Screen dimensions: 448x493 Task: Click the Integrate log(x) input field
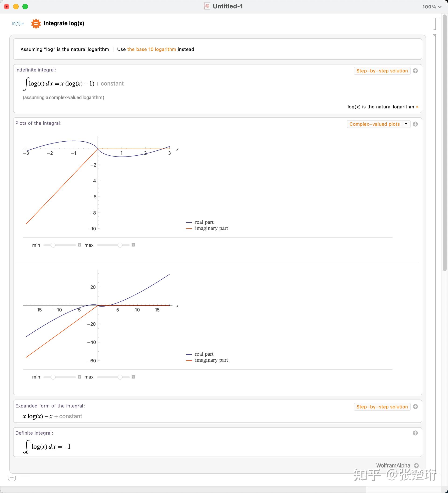coord(64,23)
